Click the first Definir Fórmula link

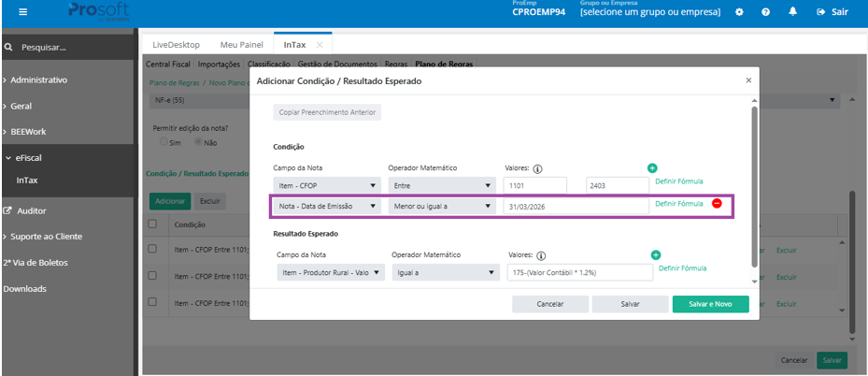coord(679,181)
